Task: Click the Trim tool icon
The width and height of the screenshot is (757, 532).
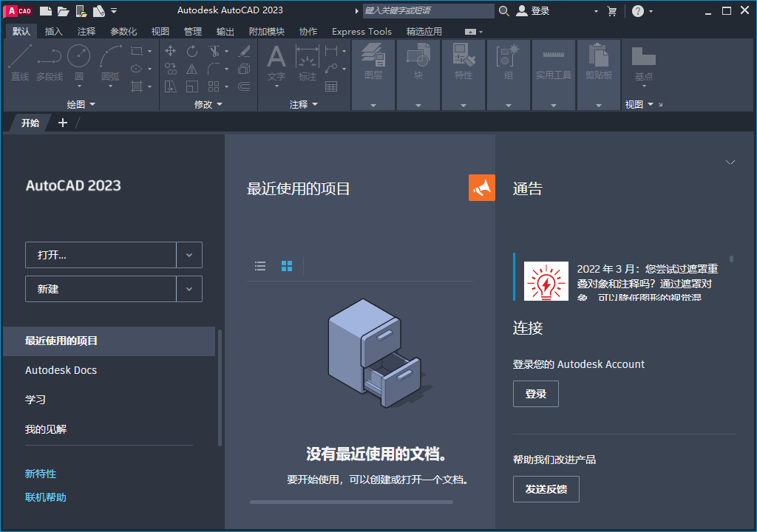Action: click(214, 51)
